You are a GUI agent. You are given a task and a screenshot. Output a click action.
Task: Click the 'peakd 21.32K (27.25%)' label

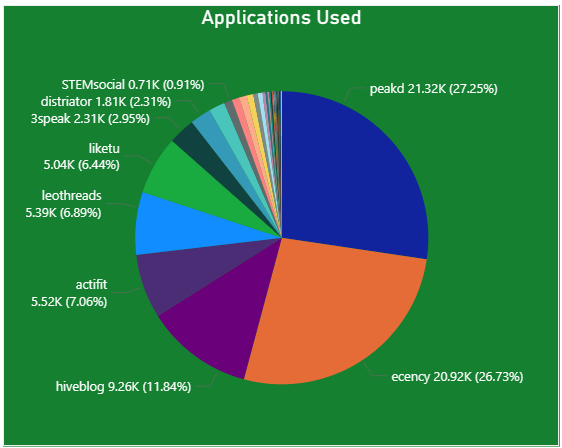433,89
